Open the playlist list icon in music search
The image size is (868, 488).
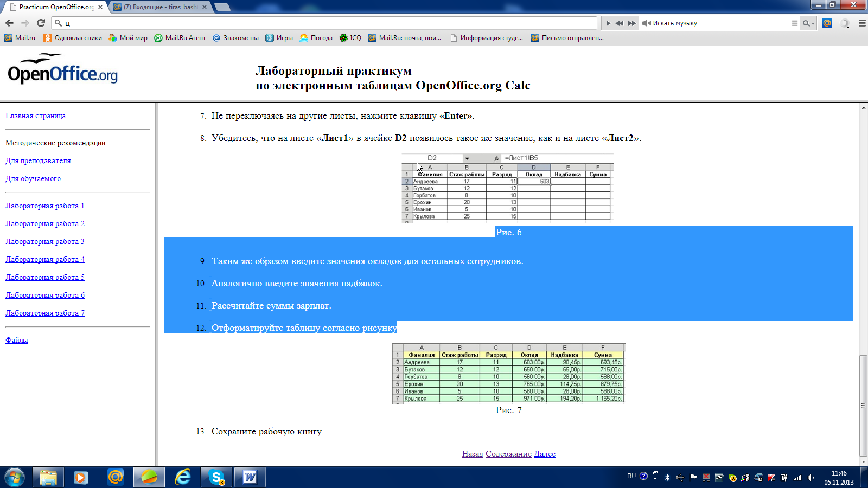click(x=795, y=23)
